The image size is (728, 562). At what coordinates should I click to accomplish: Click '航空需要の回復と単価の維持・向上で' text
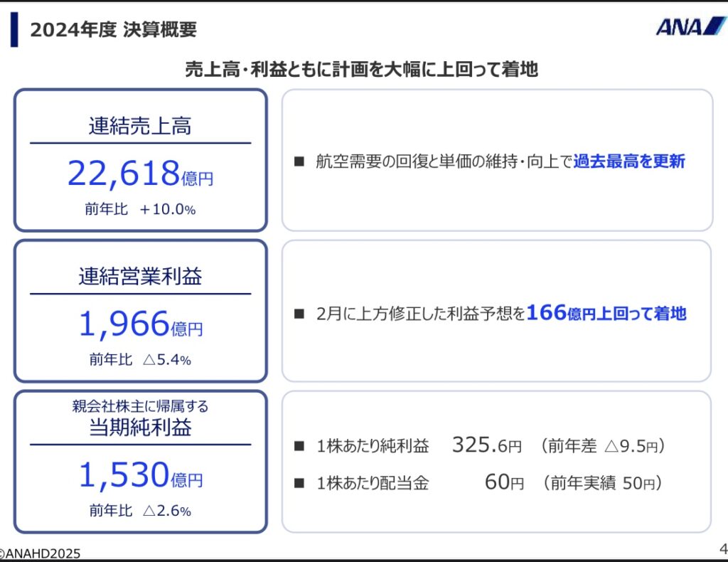[x=444, y=161]
